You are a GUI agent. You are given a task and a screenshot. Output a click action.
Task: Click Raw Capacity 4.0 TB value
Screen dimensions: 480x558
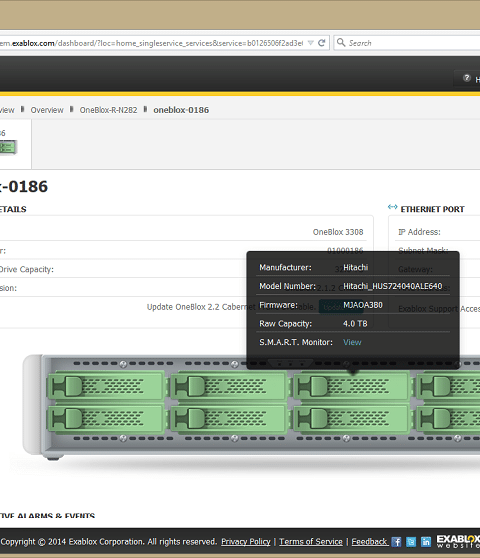click(355, 323)
